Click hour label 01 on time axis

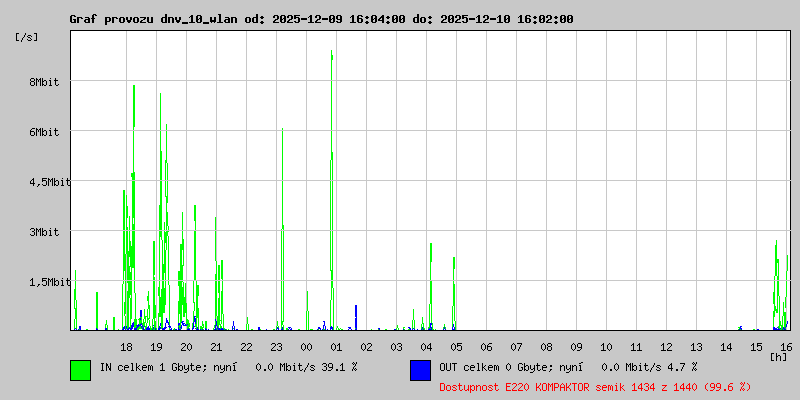[x=336, y=347]
